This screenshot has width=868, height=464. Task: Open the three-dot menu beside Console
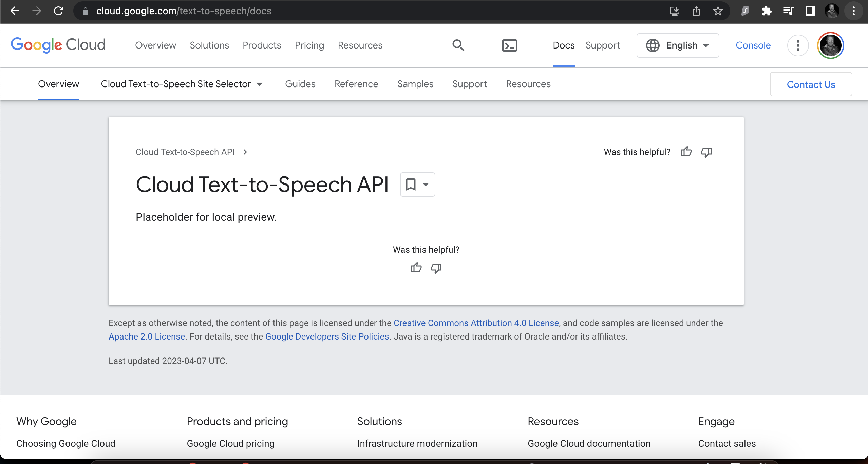click(x=798, y=45)
